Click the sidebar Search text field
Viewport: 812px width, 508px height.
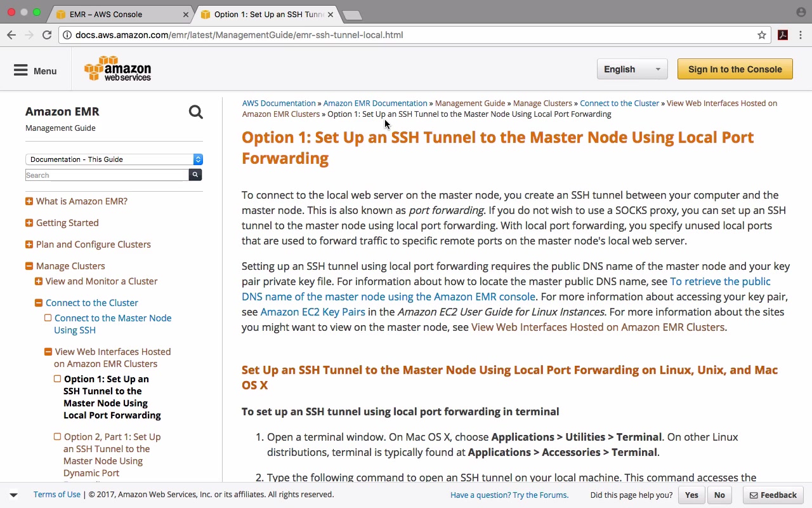[107, 175]
